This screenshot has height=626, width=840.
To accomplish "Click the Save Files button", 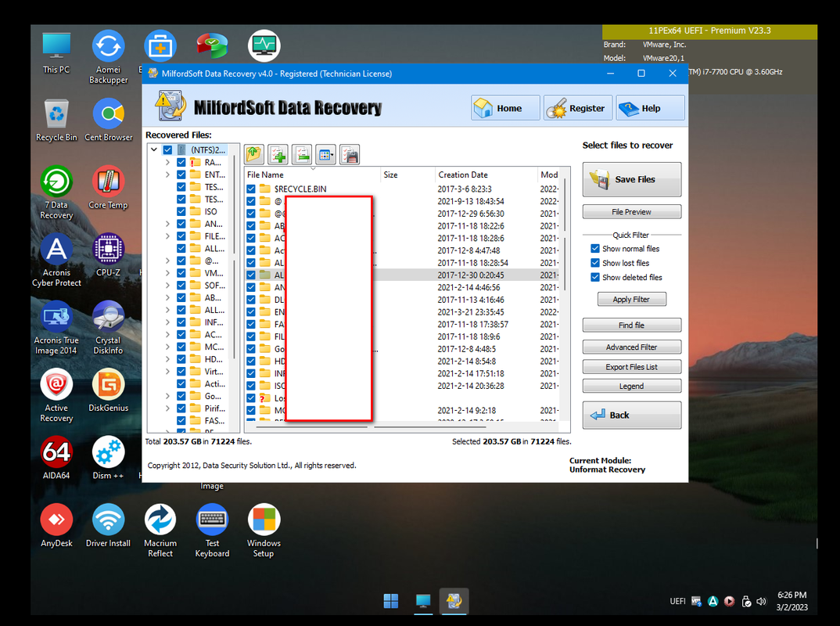I will (632, 179).
